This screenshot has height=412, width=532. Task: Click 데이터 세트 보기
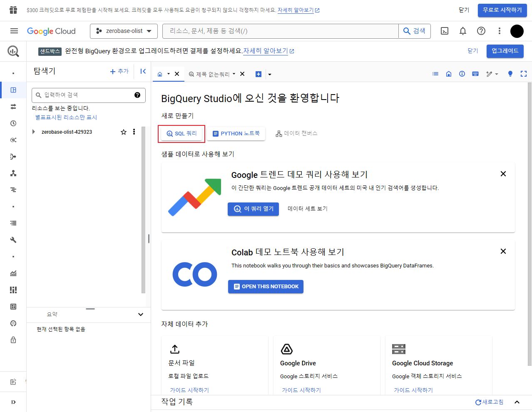click(x=308, y=209)
